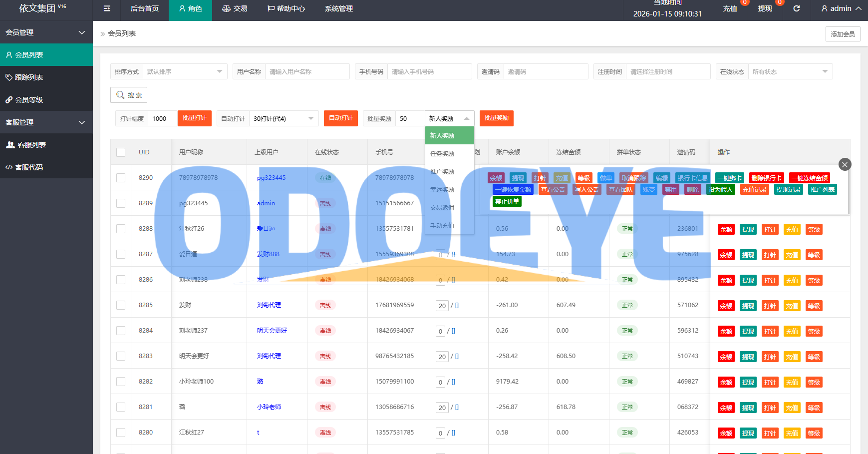
Task: Click the search magnifier button
Action: [x=129, y=95]
